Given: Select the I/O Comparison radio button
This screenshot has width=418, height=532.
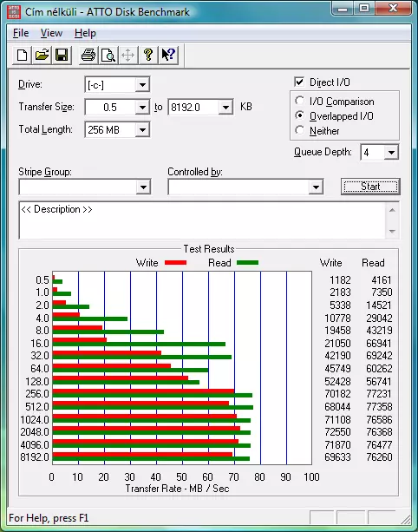Looking at the screenshot, I should click(299, 101).
